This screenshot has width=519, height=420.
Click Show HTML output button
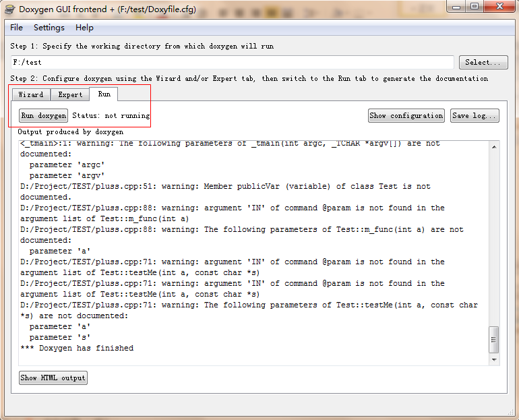[53, 378]
